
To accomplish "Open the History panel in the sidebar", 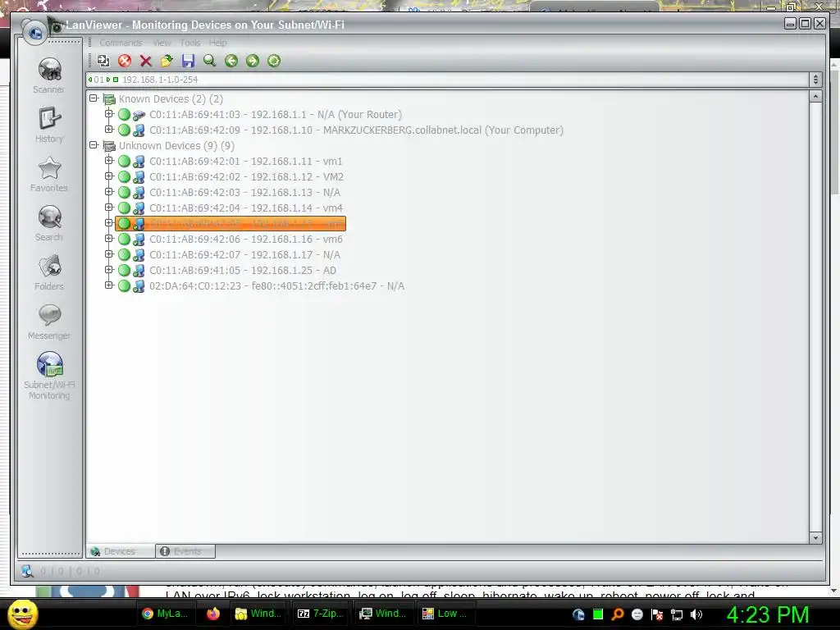I will [x=49, y=125].
